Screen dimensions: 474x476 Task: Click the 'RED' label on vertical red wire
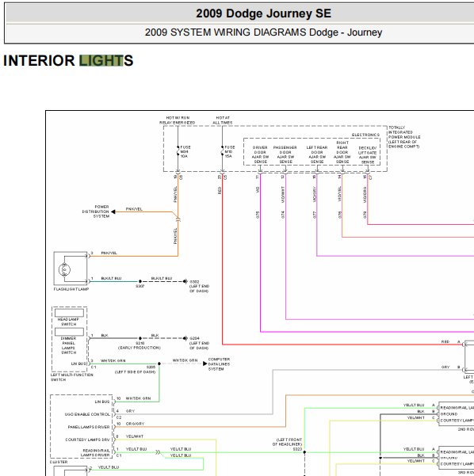[x=220, y=191]
